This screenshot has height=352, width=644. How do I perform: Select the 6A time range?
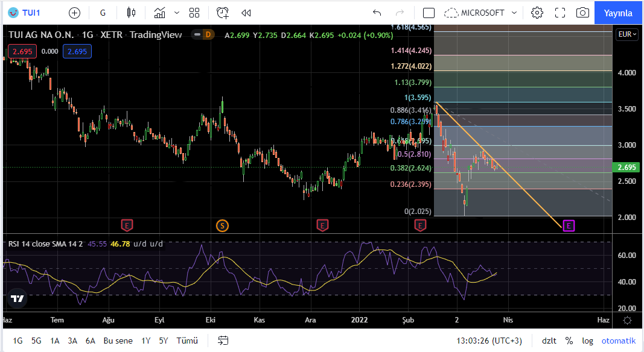coord(91,341)
